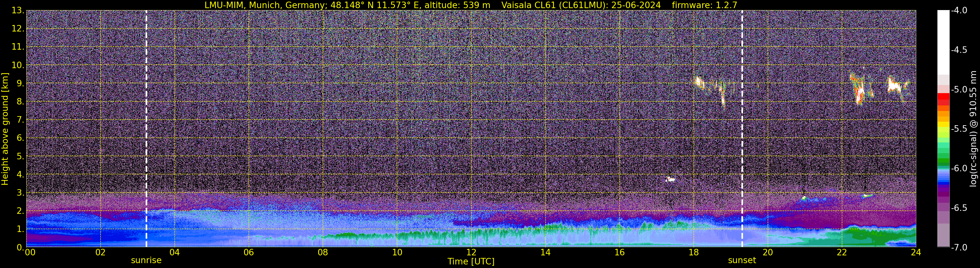The height and width of the screenshot is (268, 980).
Task: Pick the yellow section of the colorbar
Action: 944,124
